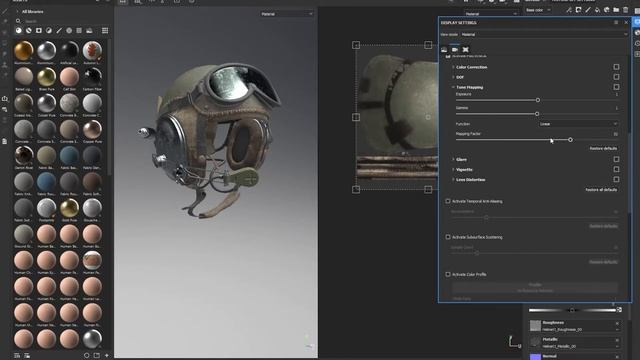Remove the Roughness texture with its X button
The height and width of the screenshot is (360, 640).
click(x=617, y=323)
